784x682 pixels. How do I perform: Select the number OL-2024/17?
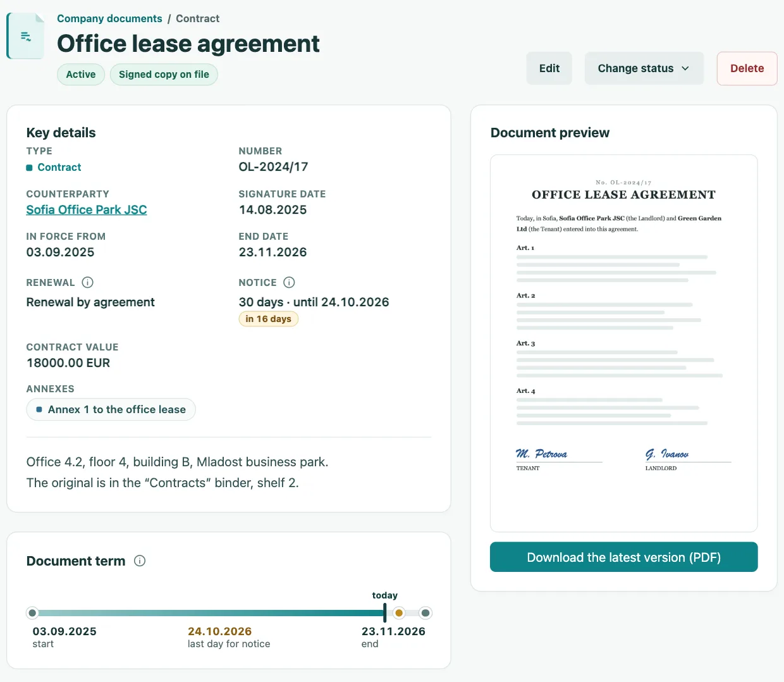click(273, 167)
